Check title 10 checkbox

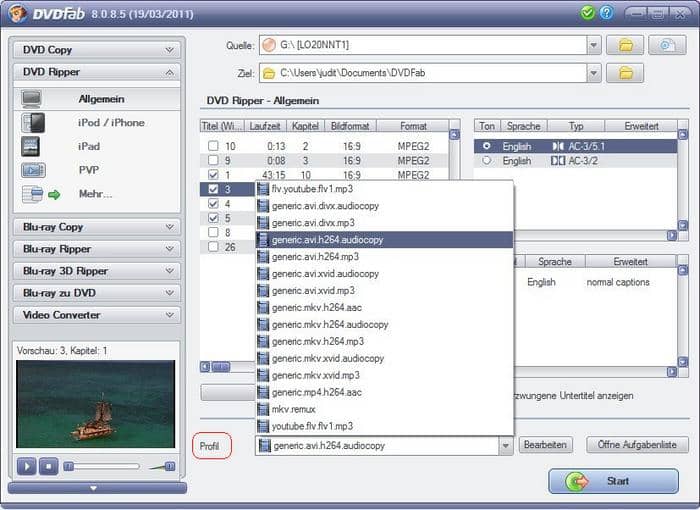(213, 146)
